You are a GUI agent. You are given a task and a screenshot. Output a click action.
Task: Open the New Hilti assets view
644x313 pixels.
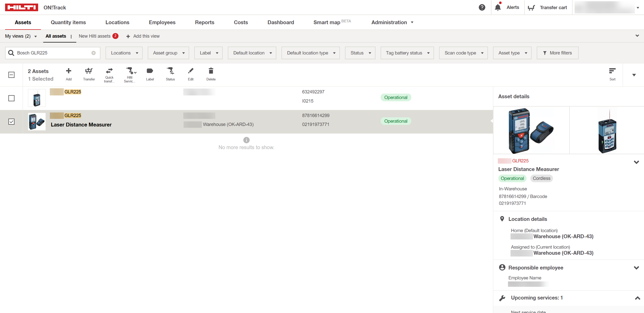click(x=98, y=36)
